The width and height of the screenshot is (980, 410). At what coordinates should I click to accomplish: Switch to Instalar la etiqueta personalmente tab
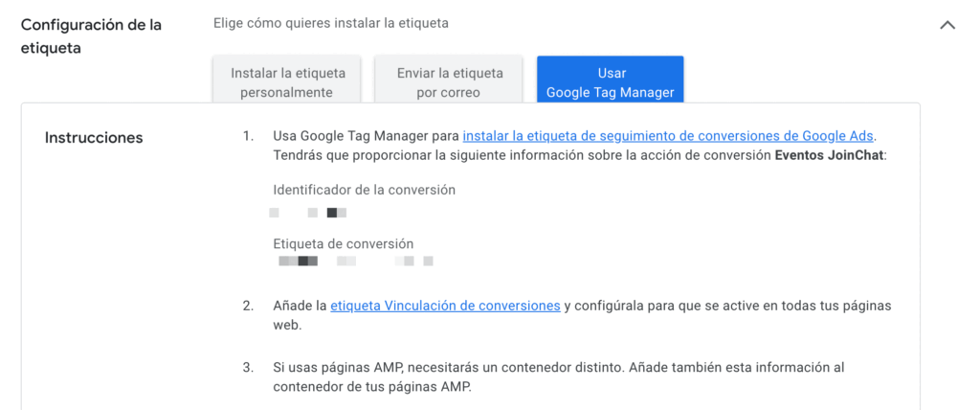[286, 82]
